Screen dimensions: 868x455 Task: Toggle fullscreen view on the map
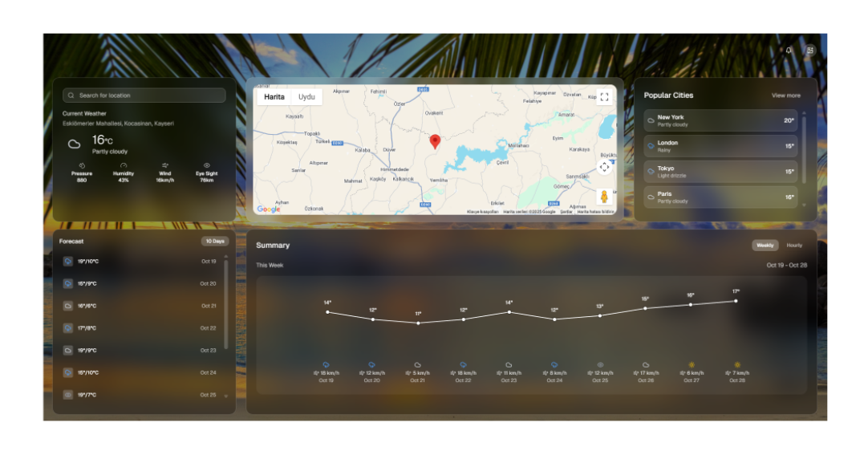(x=604, y=97)
